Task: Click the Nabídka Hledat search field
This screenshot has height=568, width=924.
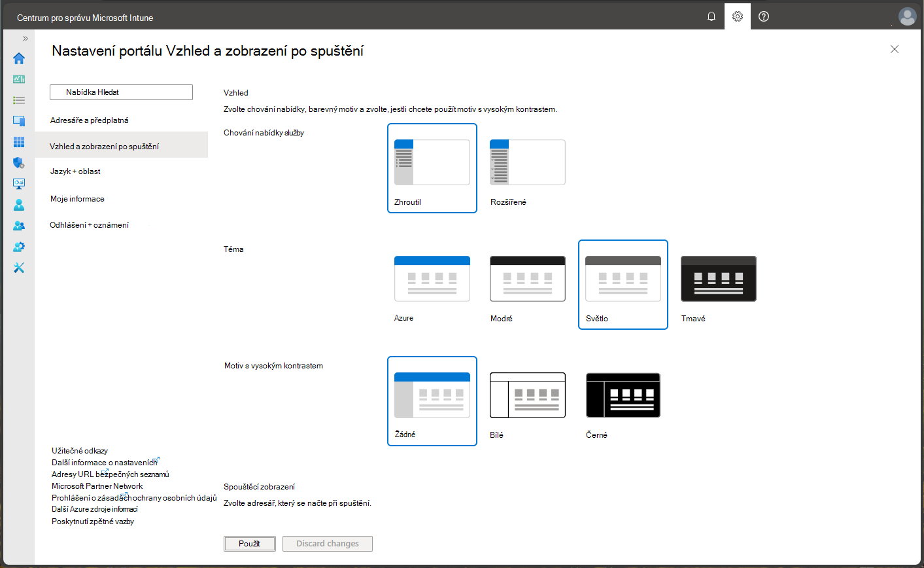Action: [121, 92]
